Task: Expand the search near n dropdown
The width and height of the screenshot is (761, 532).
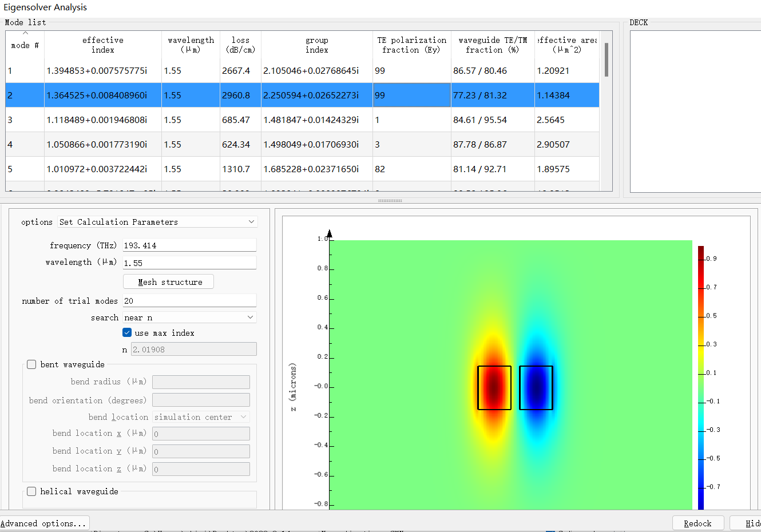Action: tap(189, 317)
